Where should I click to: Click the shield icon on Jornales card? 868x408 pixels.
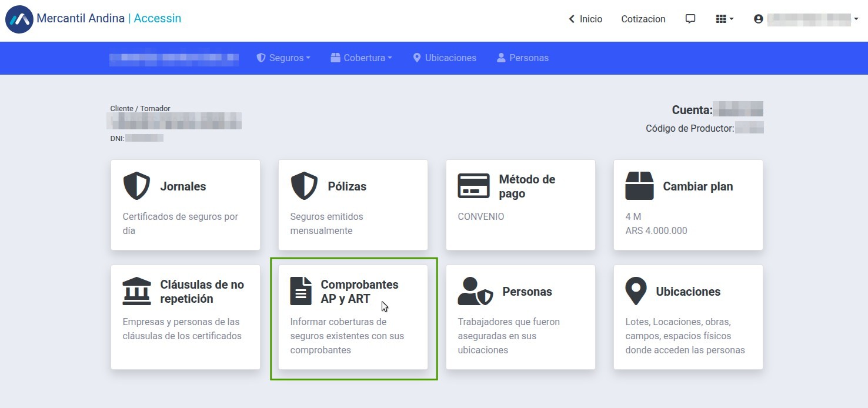click(136, 186)
